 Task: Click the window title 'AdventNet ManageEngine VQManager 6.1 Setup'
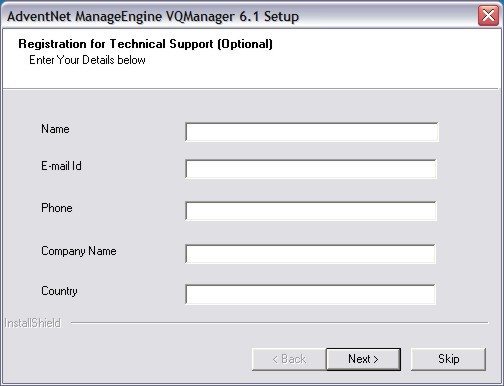tap(153, 16)
